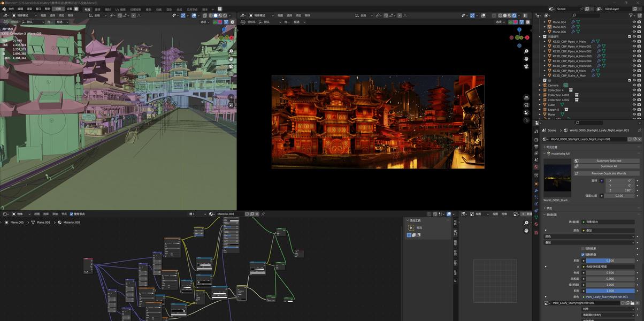Image resolution: width=644 pixels, height=321 pixels.
Task: Click the Summon Selected button
Action: coord(608,160)
